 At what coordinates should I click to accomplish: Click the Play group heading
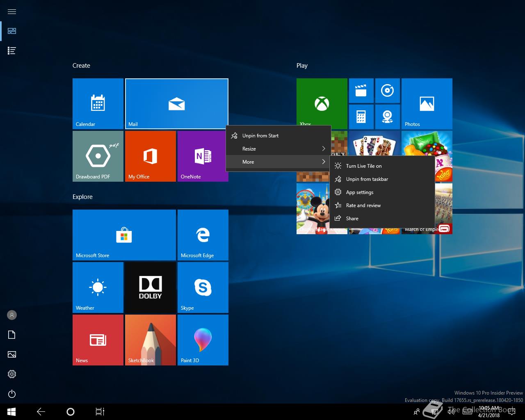pos(302,66)
